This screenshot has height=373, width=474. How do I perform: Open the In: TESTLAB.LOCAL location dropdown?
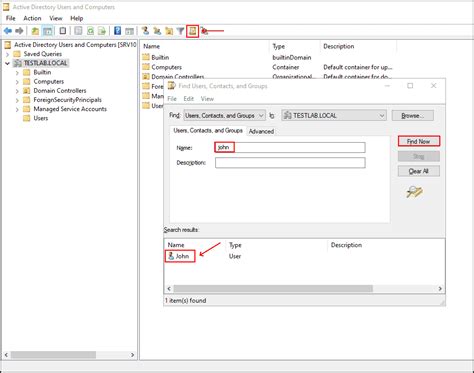pyautogui.click(x=334, y=115)
